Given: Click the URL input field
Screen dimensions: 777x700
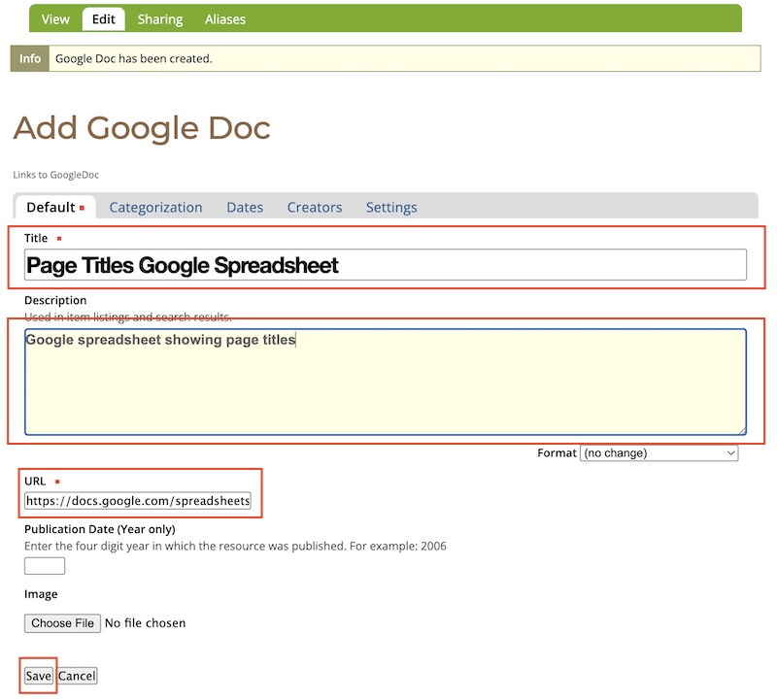Looking at the screenshot, I should [x=139, y=501].
